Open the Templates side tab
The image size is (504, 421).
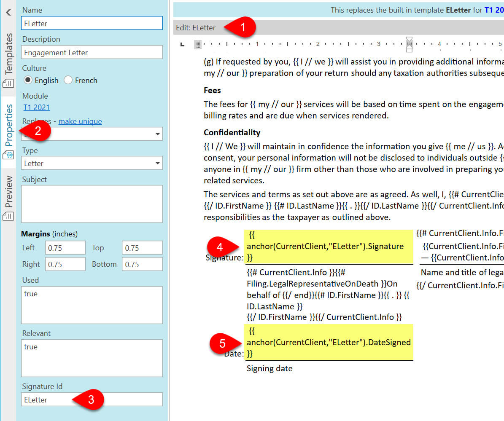8,60
